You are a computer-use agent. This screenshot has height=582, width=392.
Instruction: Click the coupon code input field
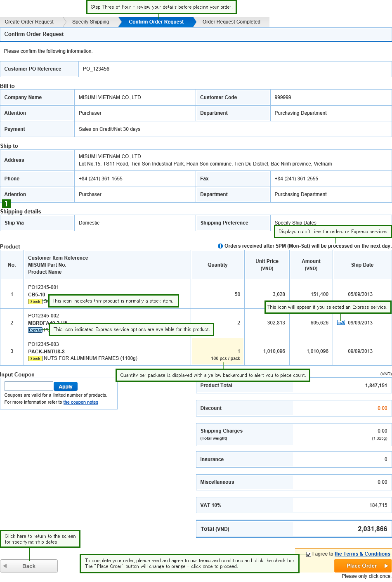(x=28, y=386)
